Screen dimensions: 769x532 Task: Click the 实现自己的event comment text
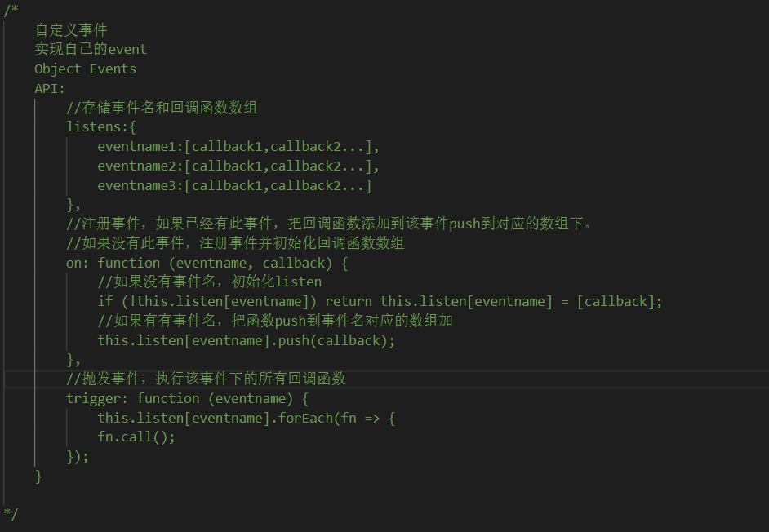[91, 50]
